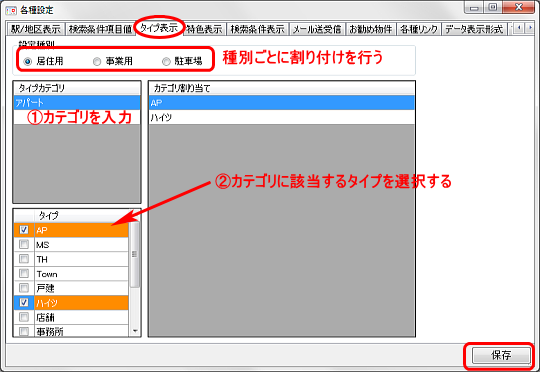
Task: Enable the 戸建 type checkbox
Action: tap(24, 288)
